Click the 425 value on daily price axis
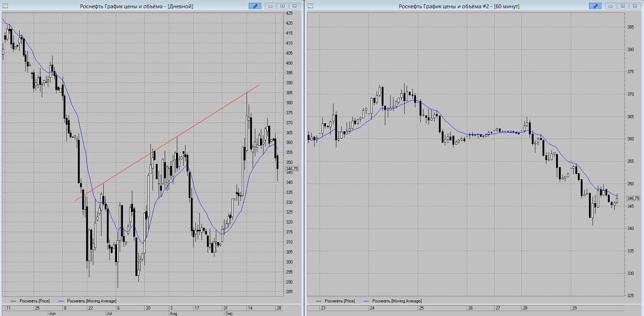The width and height of the screenshot is (644, 316). point(289,13)
